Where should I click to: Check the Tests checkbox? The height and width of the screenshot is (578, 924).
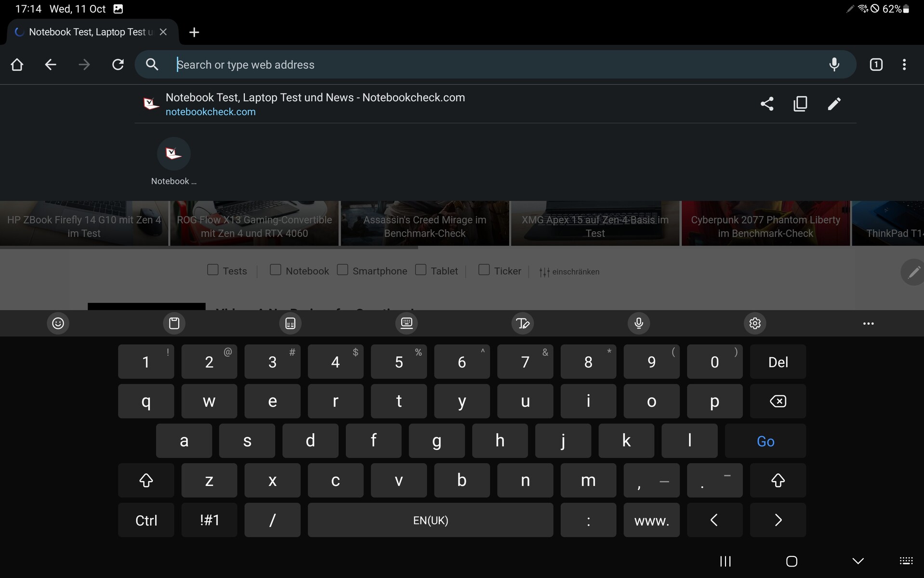pyautogui.click(x=212, y=270)
